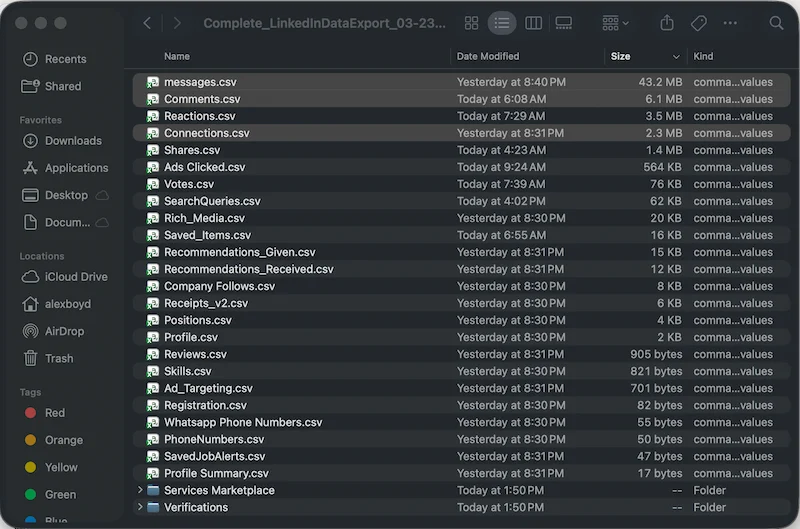Sort by the Kind column header

[703, 57]
